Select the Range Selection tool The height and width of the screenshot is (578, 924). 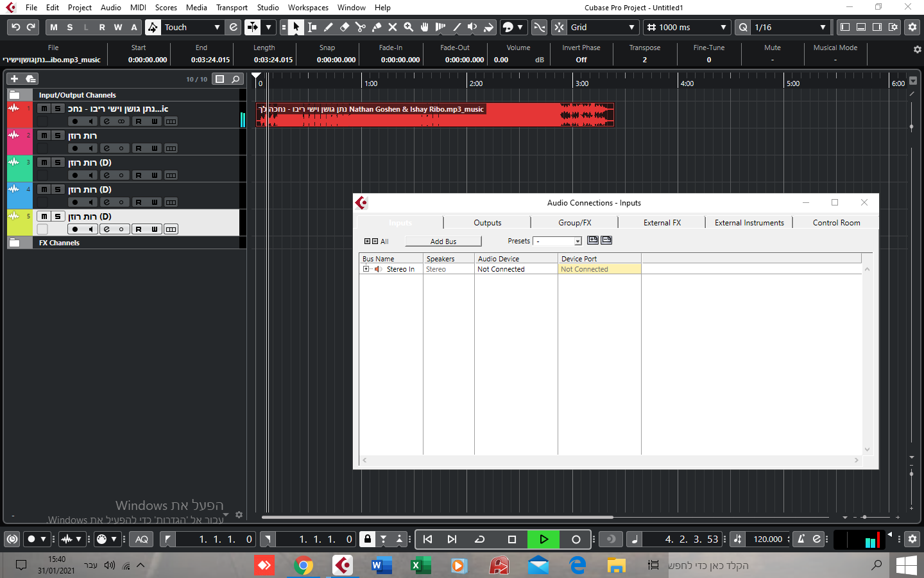point(312,27)
